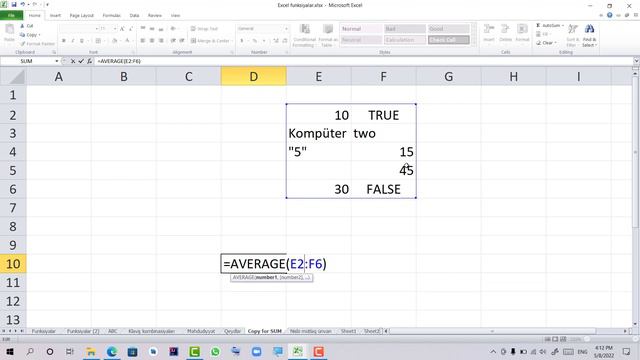Click the Font Color letter A
The width and height of the screenshot is (640, 360).
tap(127, 41)
